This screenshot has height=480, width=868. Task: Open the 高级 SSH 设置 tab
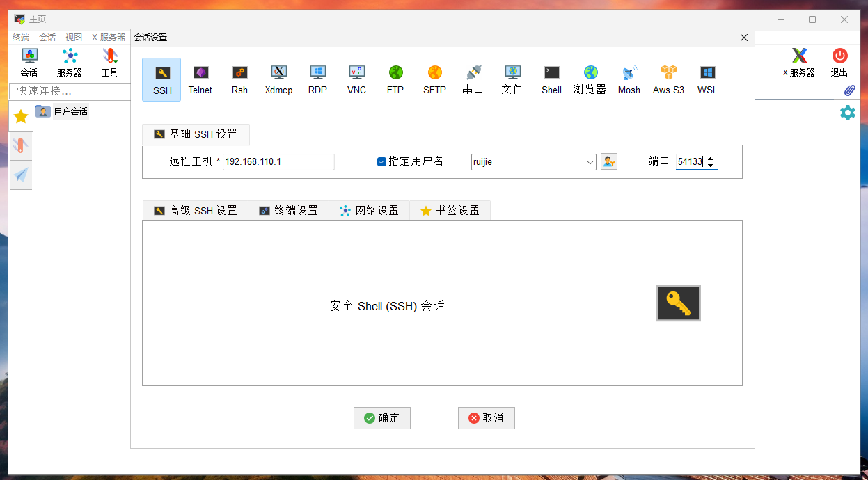pos(196,210)
